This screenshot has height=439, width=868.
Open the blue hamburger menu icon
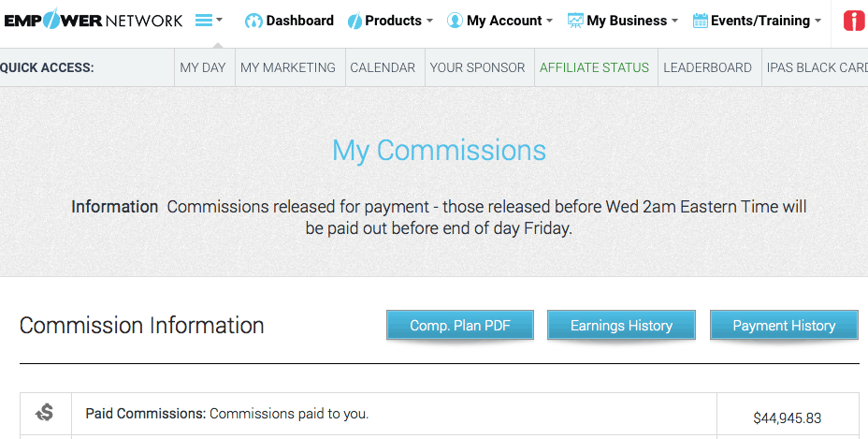204,21
